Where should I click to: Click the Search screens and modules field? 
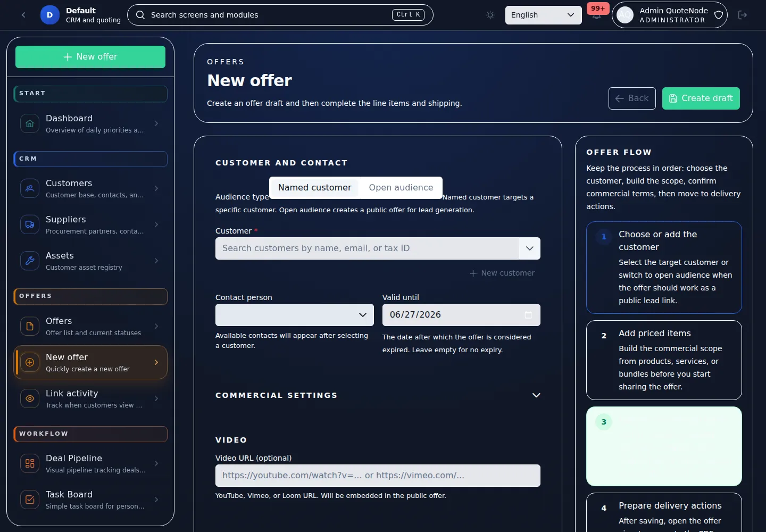pyautogui.click(x=280, y=15)
